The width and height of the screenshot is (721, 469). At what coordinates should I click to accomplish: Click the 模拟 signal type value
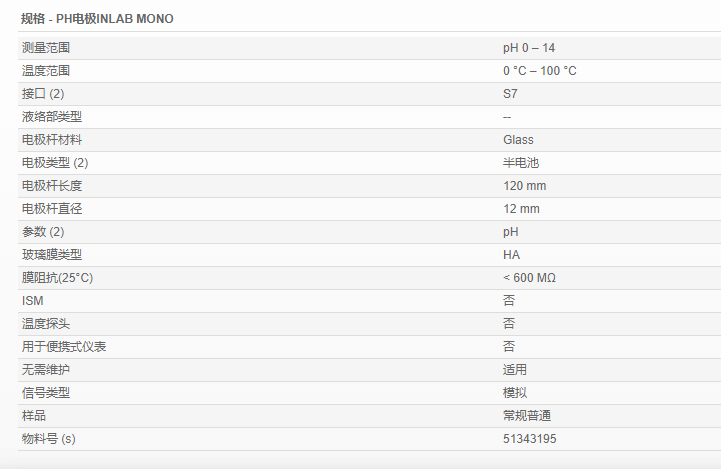pyautogui.click(x=515, y=393)
